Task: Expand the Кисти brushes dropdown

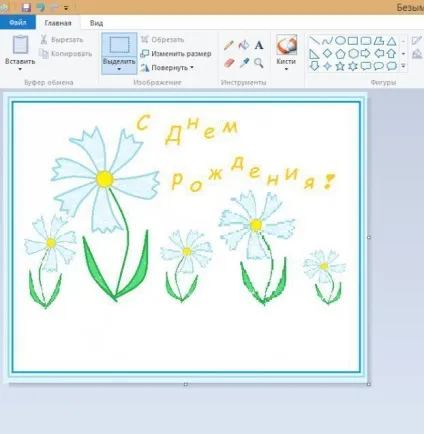Action: pos(286,69)
